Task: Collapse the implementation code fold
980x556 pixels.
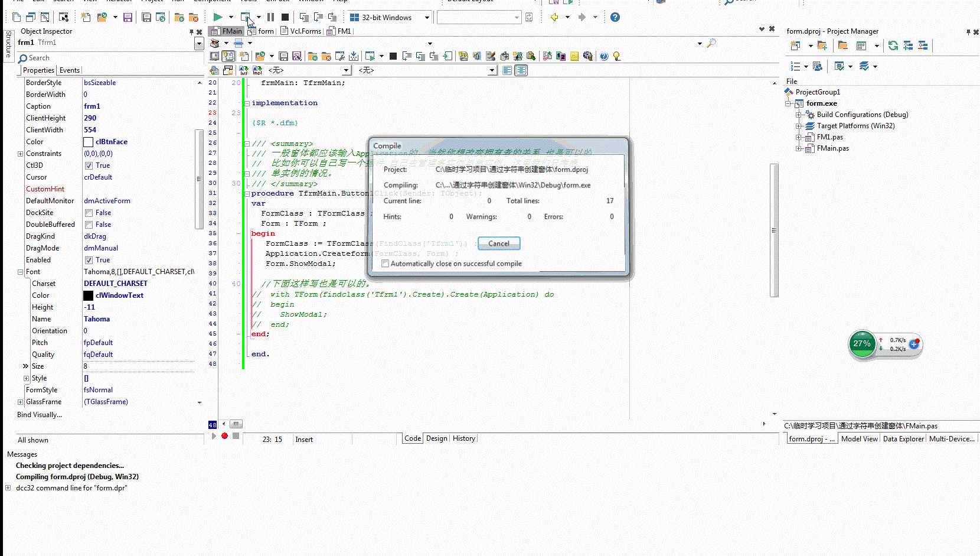Action: coord(247,103)
